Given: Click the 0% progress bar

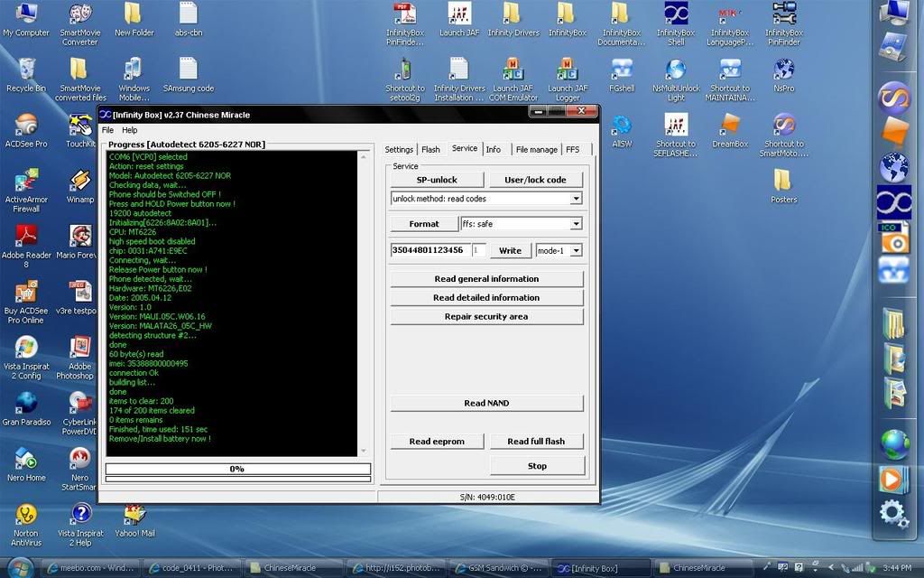Looking at the screenshot, I should [238, 469].
